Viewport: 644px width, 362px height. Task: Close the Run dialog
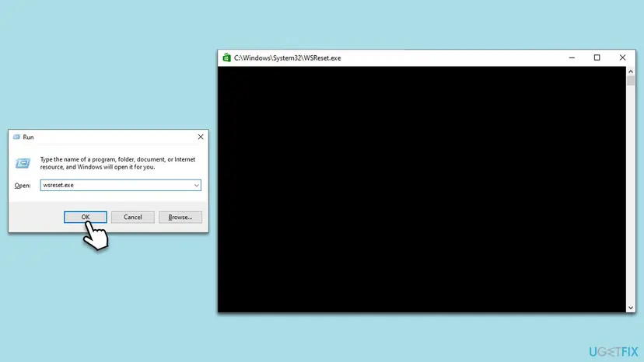(201, 137)
